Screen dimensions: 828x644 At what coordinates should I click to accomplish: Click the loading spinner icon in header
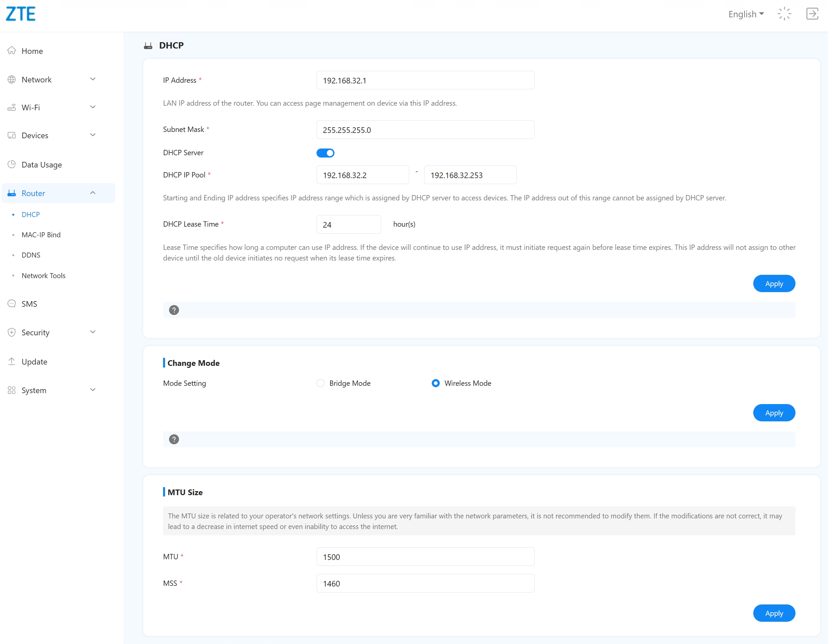[x=784, y=14]
